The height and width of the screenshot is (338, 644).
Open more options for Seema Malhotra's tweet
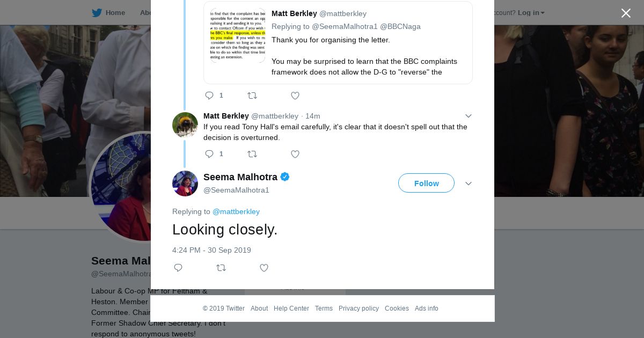point(469,183)
